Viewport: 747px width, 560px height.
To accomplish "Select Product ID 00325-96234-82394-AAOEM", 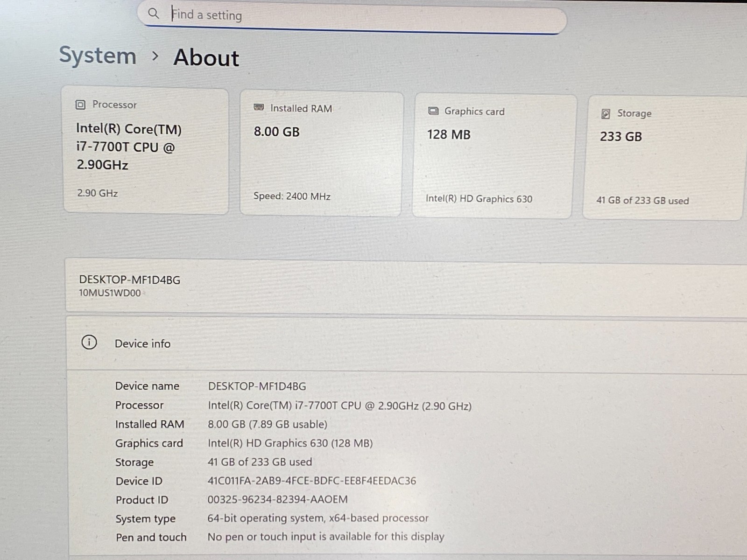I will pyautogui.click(x=277, y=499).
